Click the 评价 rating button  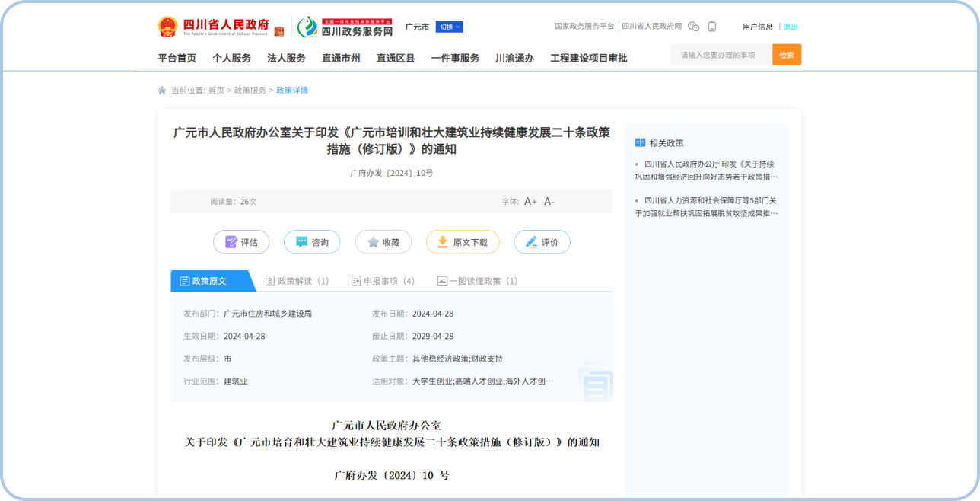[542, 242]
